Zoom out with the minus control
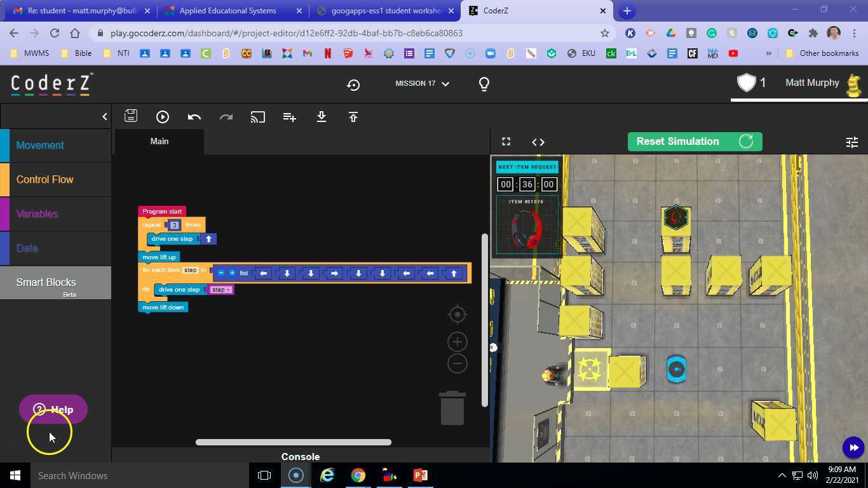This screenshot has height=488, width=868. point(457,363)
